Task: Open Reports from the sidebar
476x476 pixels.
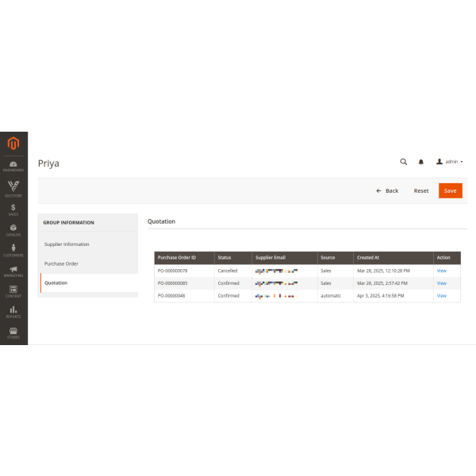Action: pos(13,313)
